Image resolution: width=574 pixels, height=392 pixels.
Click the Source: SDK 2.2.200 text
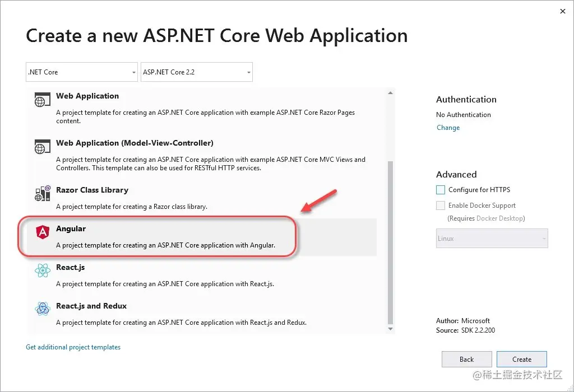[465, 330]
